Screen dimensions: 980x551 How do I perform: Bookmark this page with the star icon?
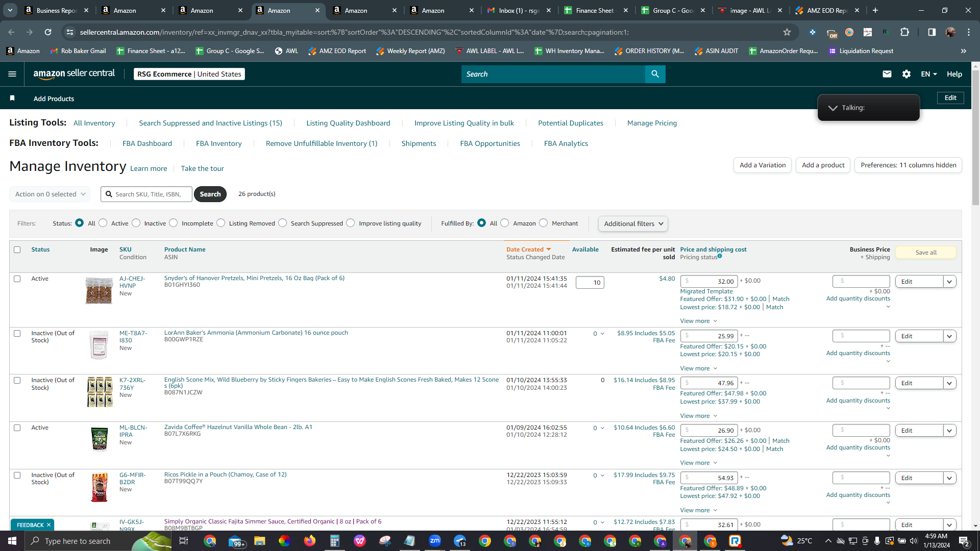(787, 32)
